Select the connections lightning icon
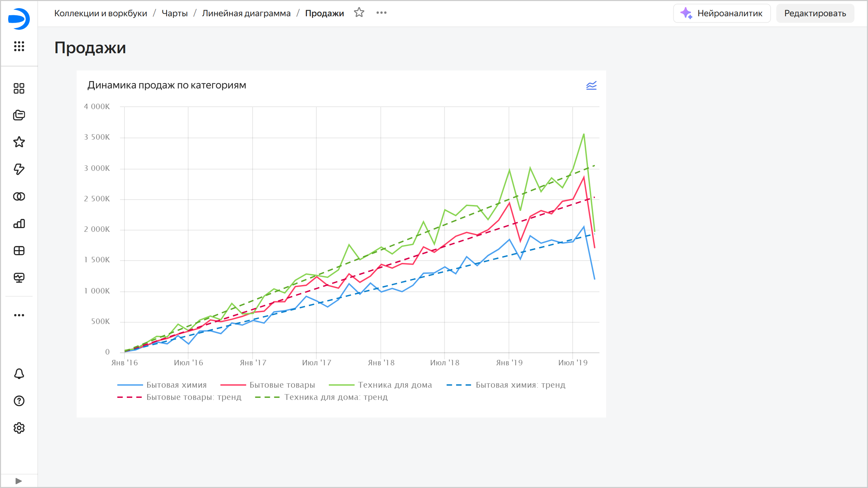This screenshot has width=868, height=488. (x=19, y=169)
